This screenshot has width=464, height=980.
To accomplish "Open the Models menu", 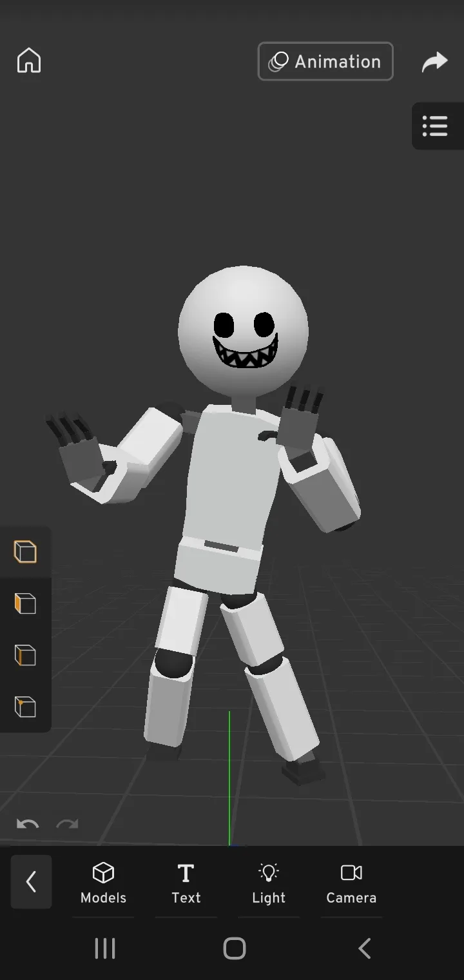I will click(103, 883).
